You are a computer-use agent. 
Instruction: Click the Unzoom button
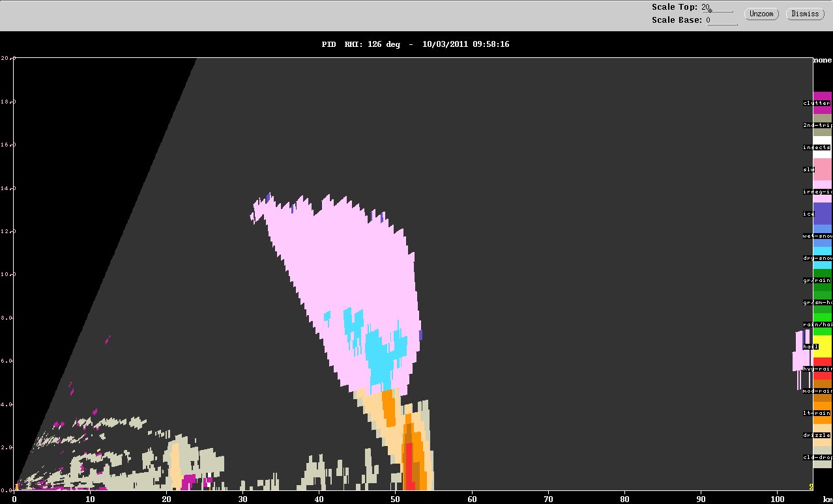(x=761, y=14)
